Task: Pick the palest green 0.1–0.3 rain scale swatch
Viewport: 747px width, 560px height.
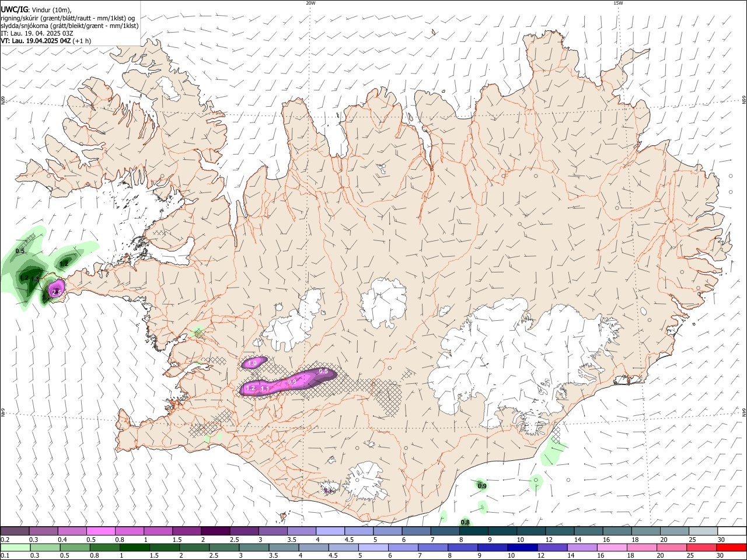Action: (15, 547)
